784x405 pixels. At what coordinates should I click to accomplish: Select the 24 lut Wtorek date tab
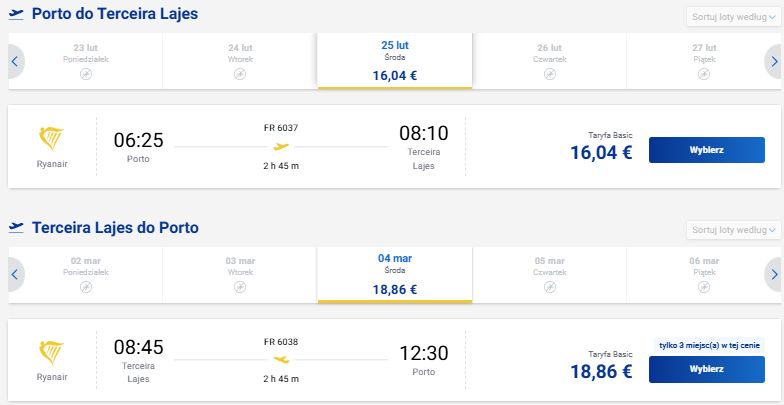click(x=240, y=61)
